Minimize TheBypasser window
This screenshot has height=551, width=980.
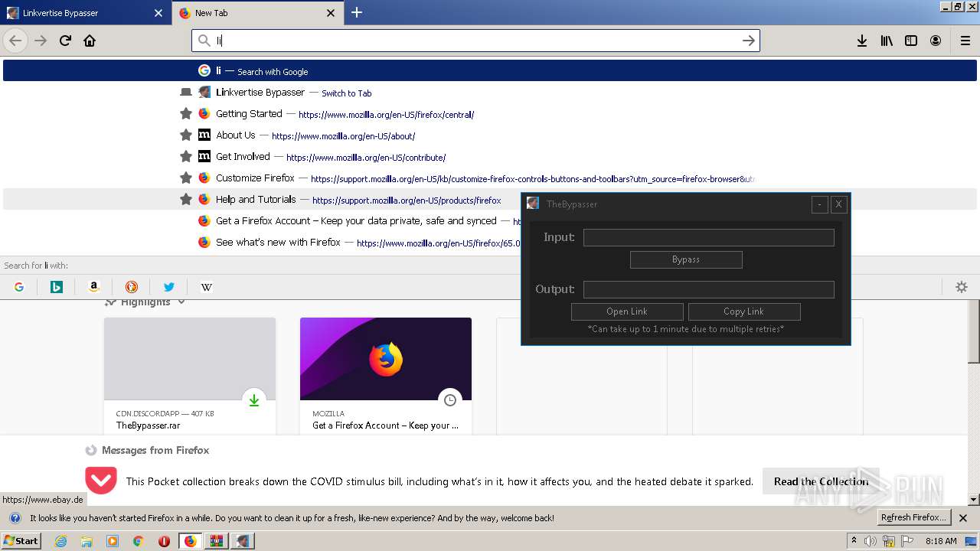point(820,204)
